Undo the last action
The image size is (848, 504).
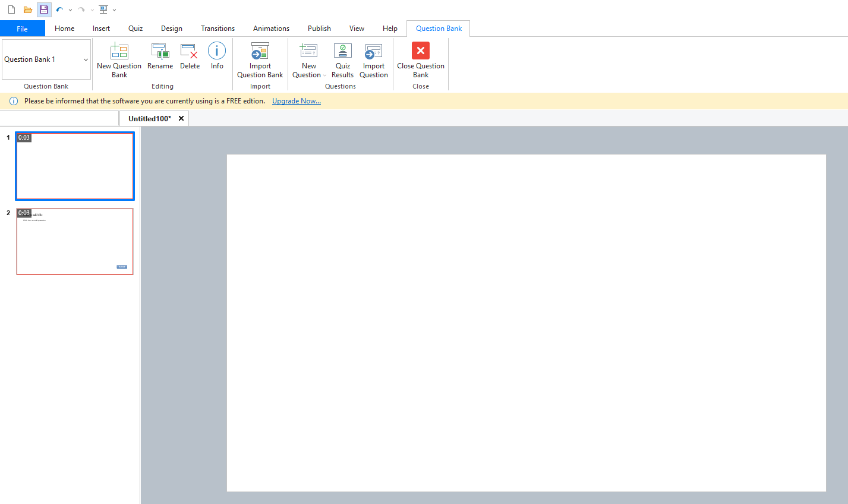click(59, 10)
